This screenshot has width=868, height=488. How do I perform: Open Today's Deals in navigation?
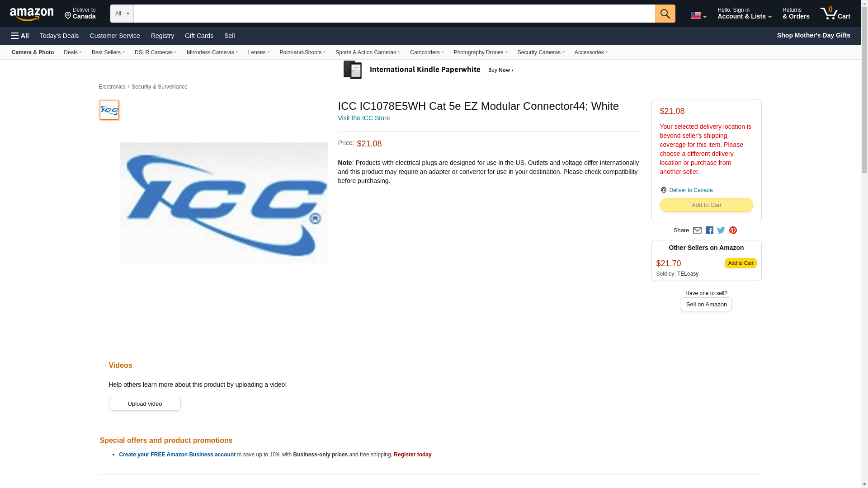point(59,36)
